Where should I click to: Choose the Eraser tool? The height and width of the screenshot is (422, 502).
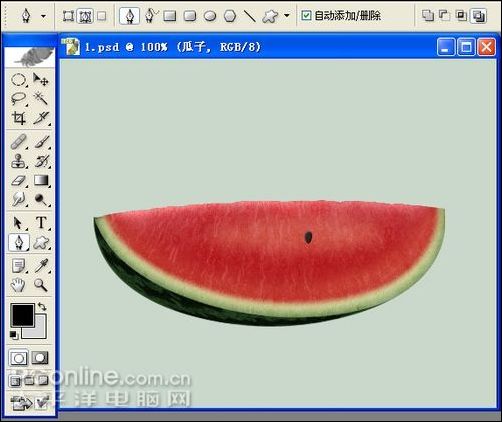[18, 181]
